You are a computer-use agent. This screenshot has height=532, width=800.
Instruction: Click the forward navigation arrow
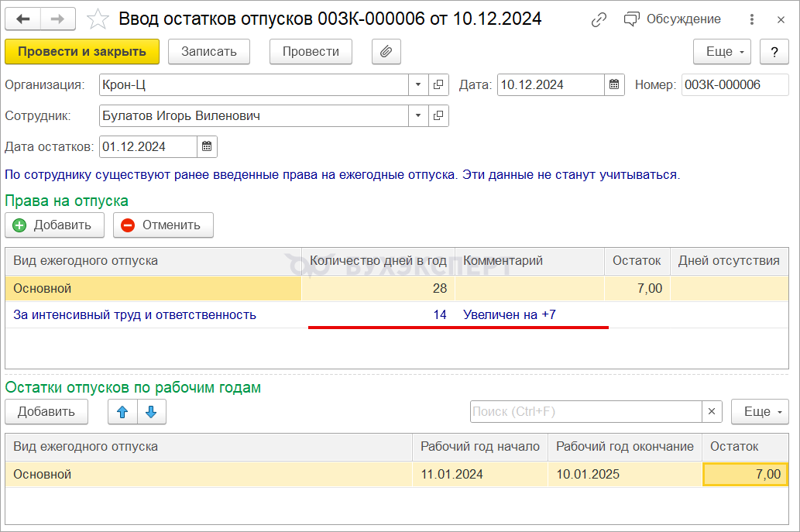pyautogui.click(x=57, y=19)
